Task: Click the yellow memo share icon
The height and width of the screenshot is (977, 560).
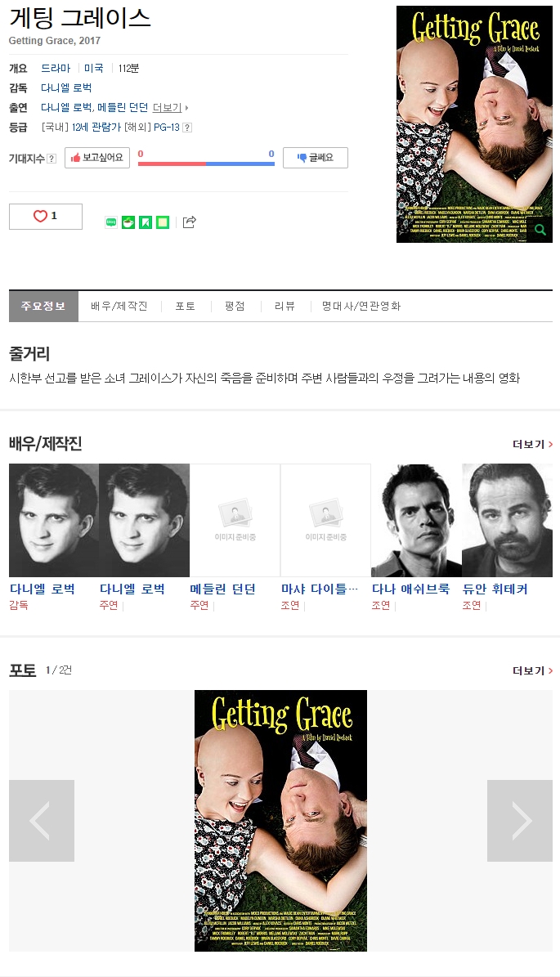Action: coord(163,222)
